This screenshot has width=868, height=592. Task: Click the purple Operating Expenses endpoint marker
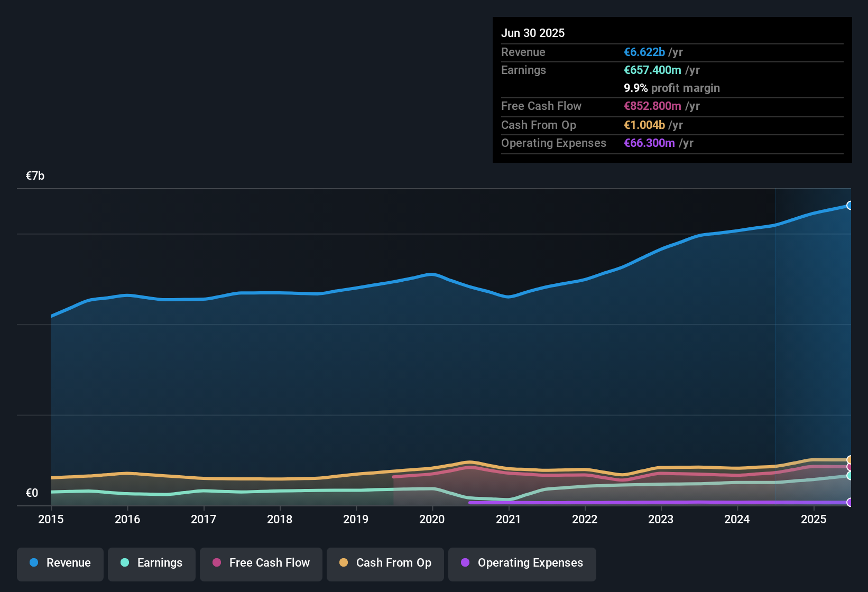(x=850, y=502)
